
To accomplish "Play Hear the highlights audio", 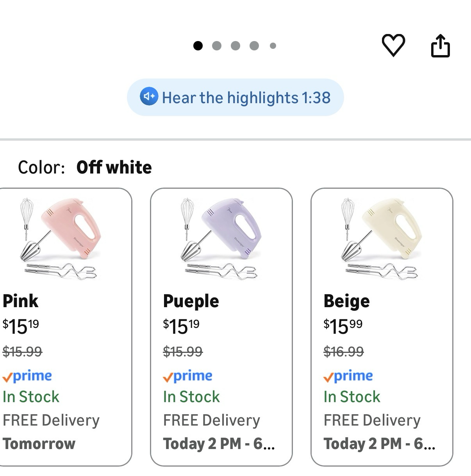I will [246, 97].
